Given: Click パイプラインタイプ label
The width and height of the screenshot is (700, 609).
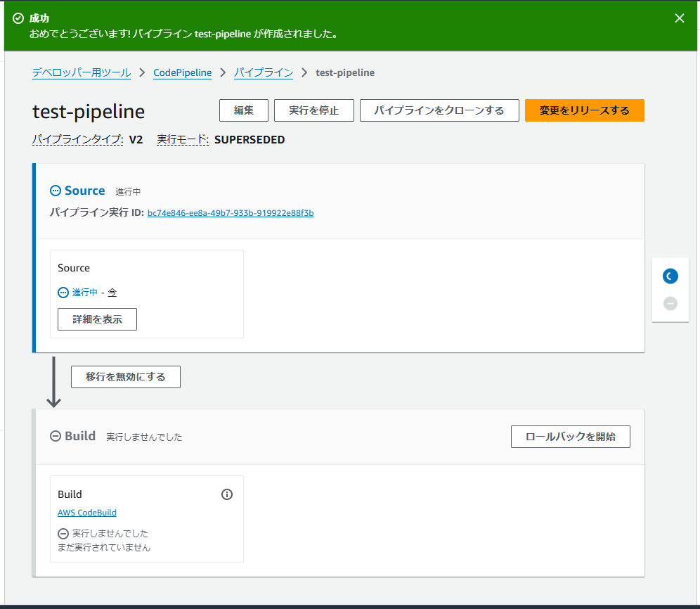Looking at the screenshot, I should coord(78,139).
